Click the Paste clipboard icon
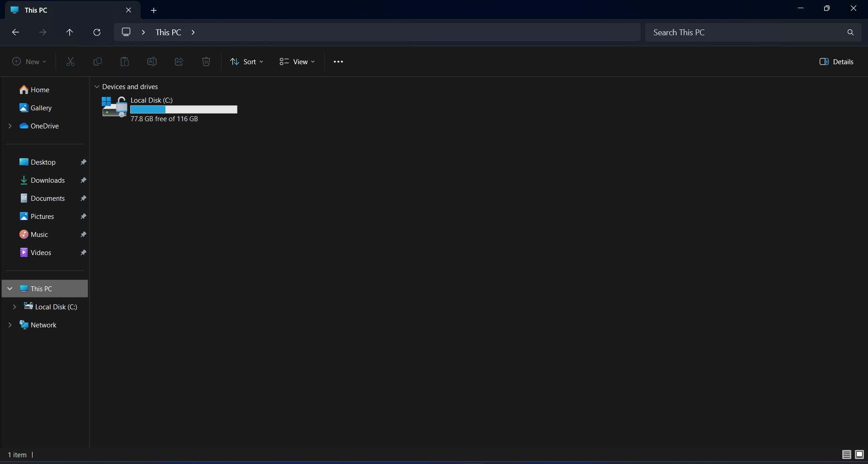The width and height of the screenshot is (868, 464). pos(125,62)
